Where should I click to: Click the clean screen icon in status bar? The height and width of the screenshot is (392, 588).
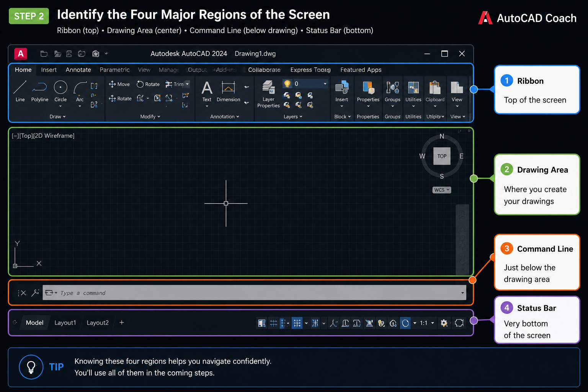pyautogui.click(x=459, y=323)
